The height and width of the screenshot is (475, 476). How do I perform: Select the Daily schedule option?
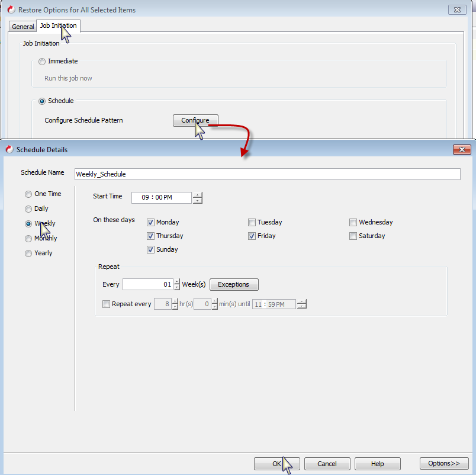28,208
